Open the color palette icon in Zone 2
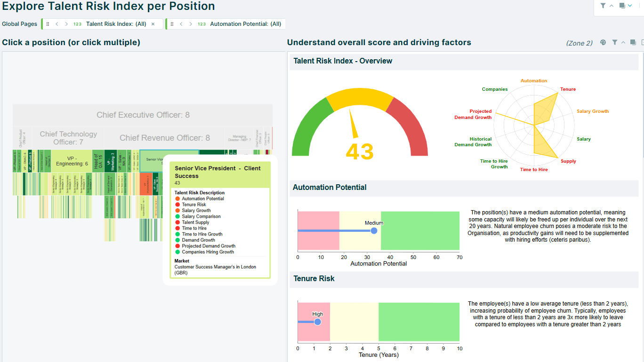This screenshot has width=644, height=362. pos(603,42)
